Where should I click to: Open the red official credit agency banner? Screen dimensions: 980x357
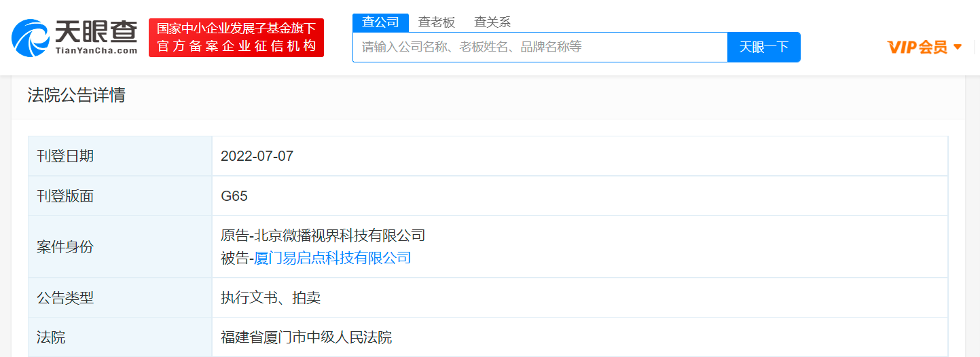pyautogui.click(x=236, y=37)
